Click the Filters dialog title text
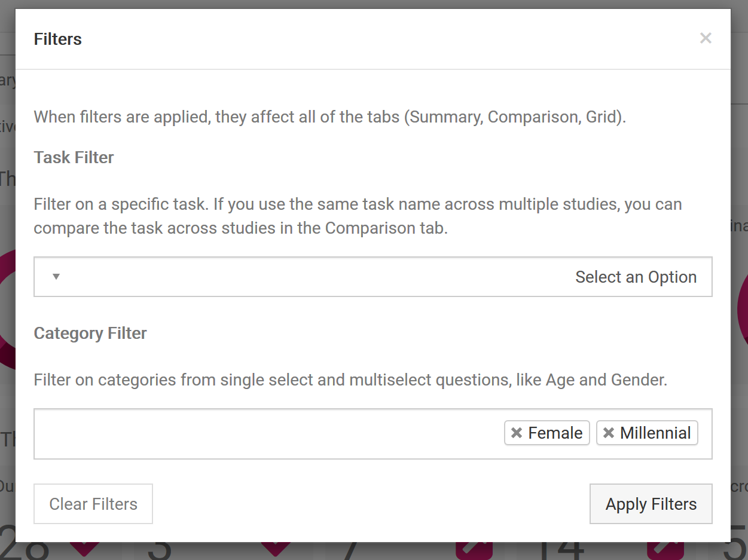Image resolution: width=748 pixels, height=560 pixels. [x=58, y=39]
